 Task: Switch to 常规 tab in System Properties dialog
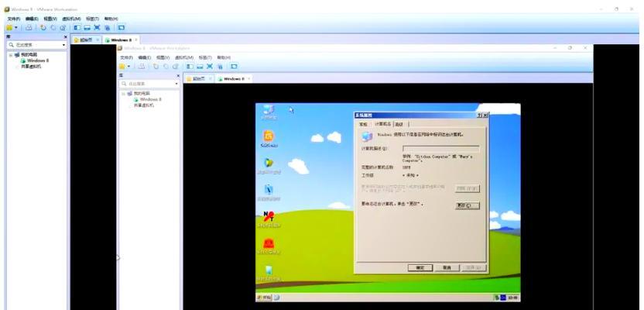[x=363, y=124]
